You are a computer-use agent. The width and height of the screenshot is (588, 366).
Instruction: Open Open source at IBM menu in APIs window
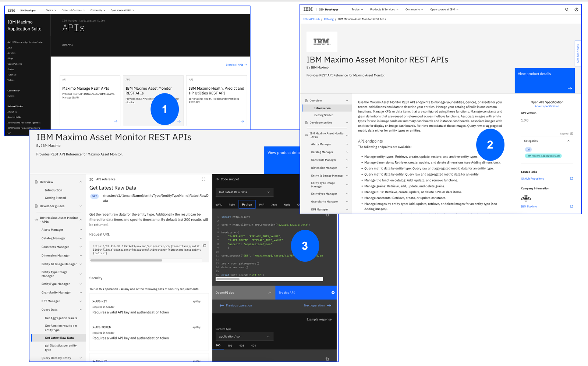[122, 10]
